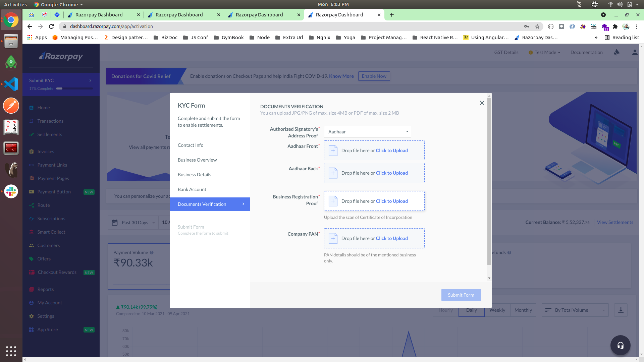644x362 pixels.
Task: Click 'Click to Upload' for Aadhaar Front
Action: tap(392, 150)
